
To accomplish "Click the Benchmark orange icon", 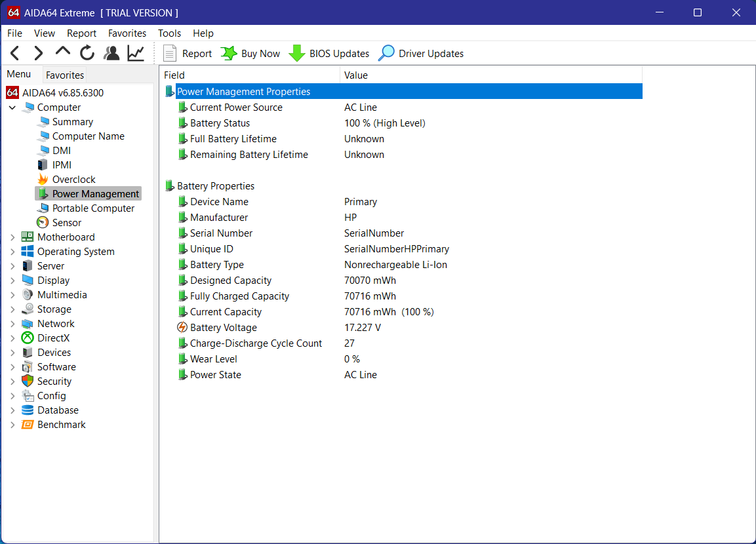I will click(x=28, y=425).
